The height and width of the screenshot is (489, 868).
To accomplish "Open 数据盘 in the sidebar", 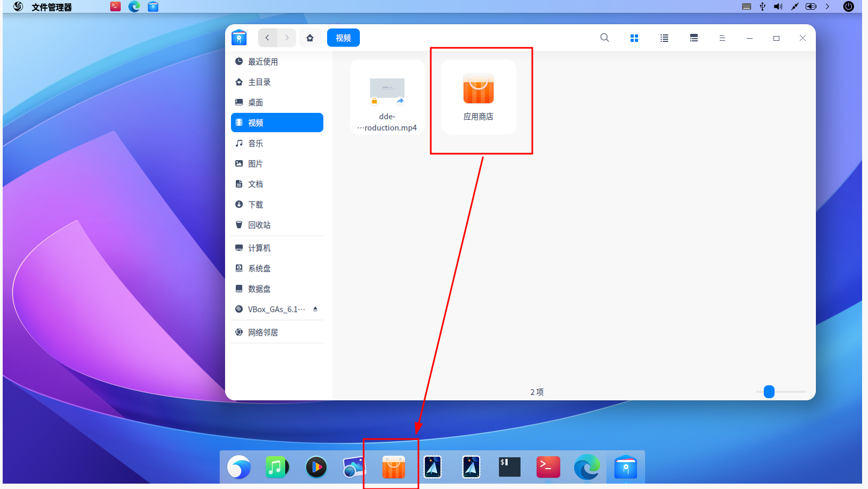I will coord(277,289).
